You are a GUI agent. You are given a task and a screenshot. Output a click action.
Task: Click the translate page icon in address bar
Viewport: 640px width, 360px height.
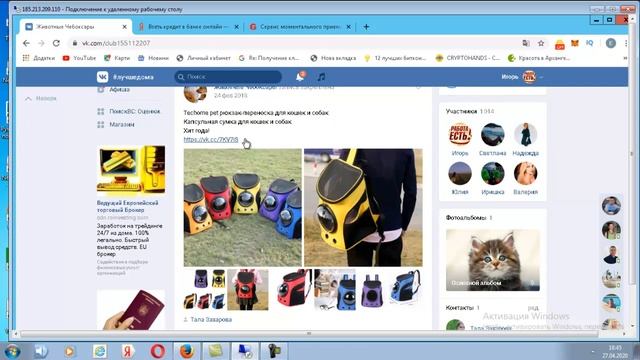pyautogui.click(x=526, y=43)
